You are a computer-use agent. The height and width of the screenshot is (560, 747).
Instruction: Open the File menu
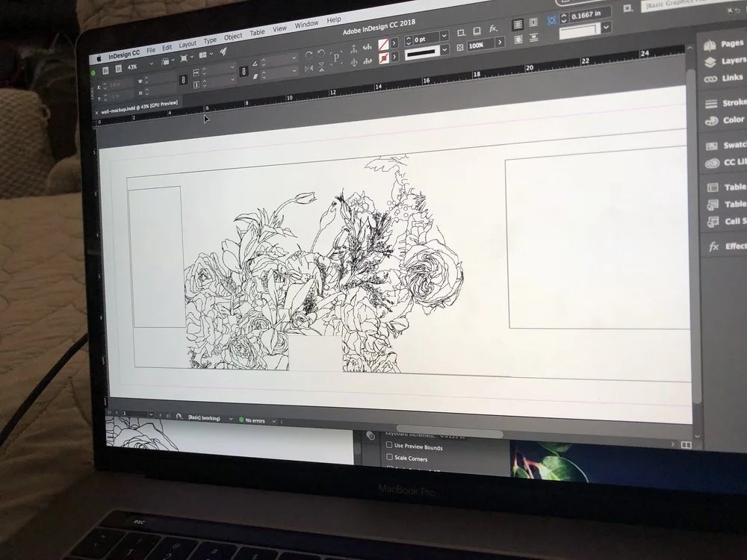tap(151, 50)
